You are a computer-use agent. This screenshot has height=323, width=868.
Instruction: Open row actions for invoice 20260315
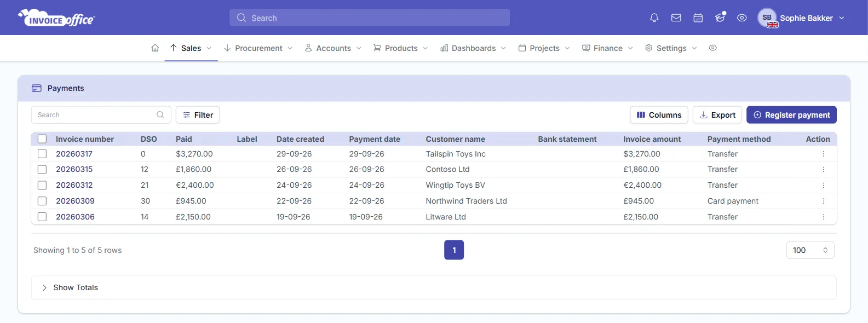point(823,169)
